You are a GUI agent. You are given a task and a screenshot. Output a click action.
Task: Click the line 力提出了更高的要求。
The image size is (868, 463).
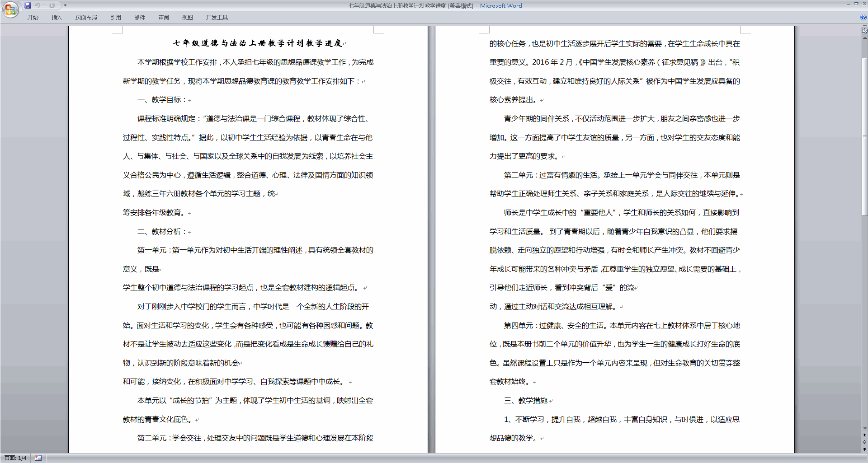pyautogui.click(x=525, y=156)
